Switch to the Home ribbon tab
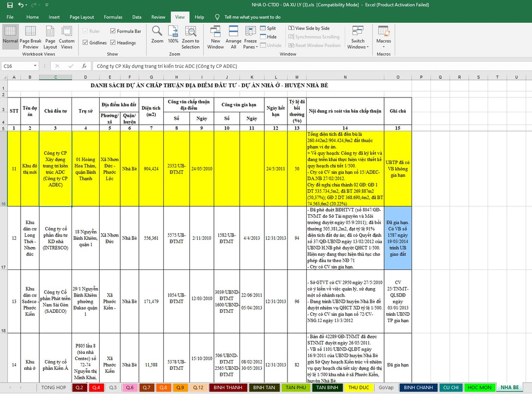The width and height of the screenshot is (532, 394). point(33,17)
